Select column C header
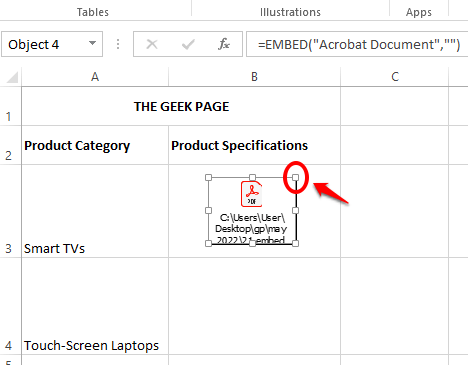 click(395, 77)
